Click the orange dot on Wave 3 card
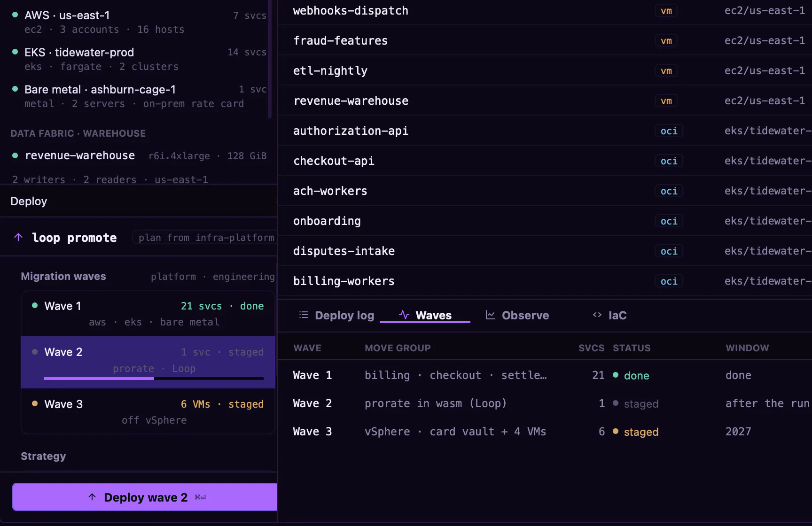This screenshot has height=526, width=812. [35, 403]
